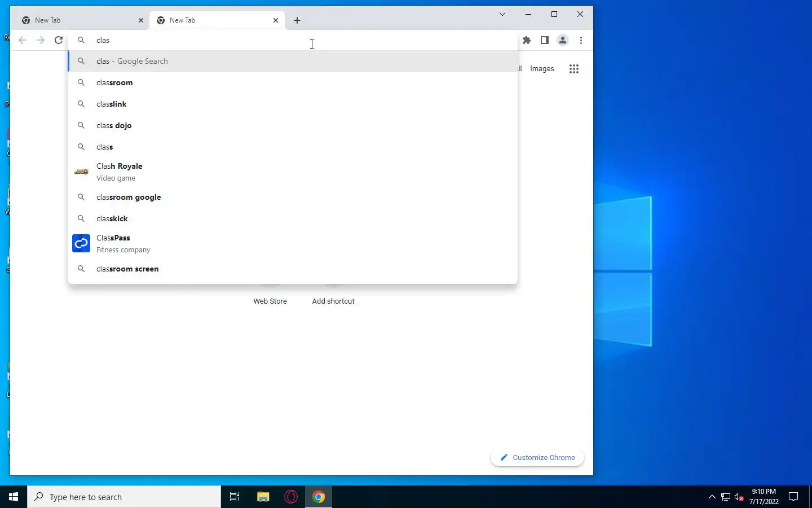Open the tab search dropdown arrow

[x=502, y=14]
